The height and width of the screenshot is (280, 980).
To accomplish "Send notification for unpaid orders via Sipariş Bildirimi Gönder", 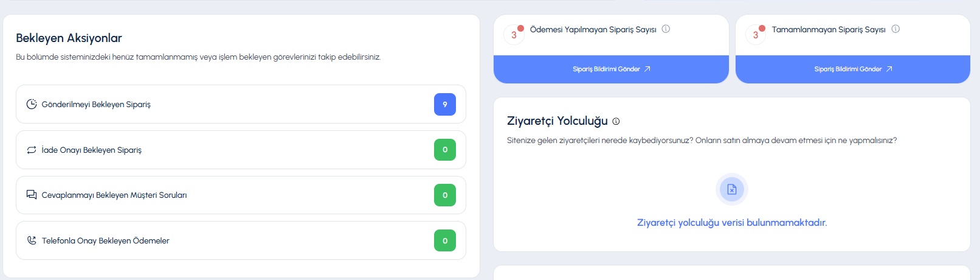I will (x=611, y=69).
